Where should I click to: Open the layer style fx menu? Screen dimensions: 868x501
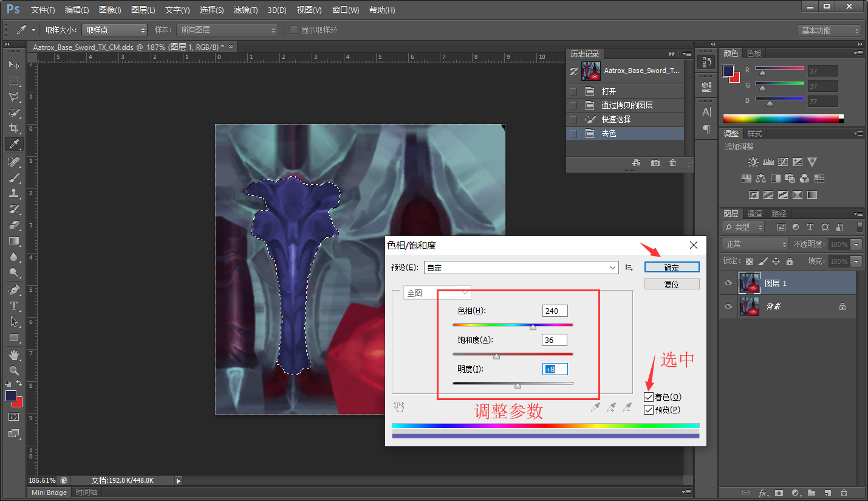click(762, 492)
